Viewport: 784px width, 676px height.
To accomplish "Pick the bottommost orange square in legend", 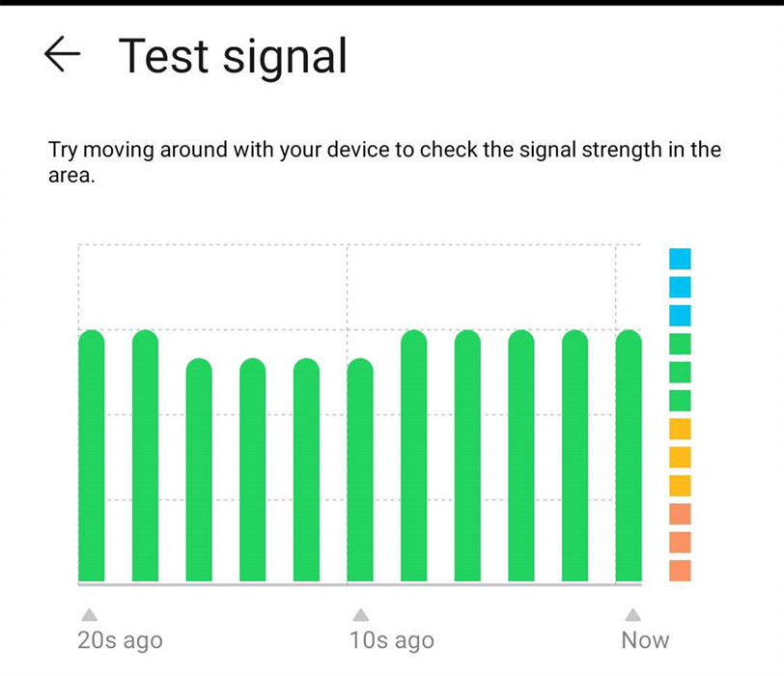I will click(x=680, y=571).
